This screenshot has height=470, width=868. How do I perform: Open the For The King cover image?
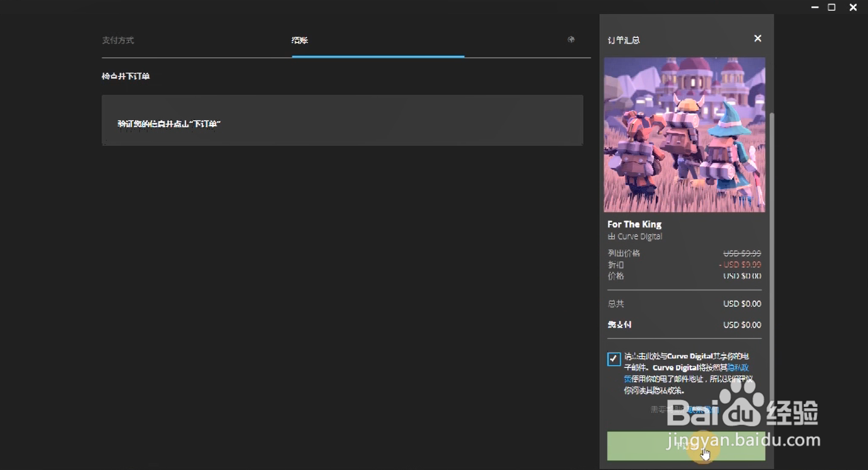coord(684,134)
